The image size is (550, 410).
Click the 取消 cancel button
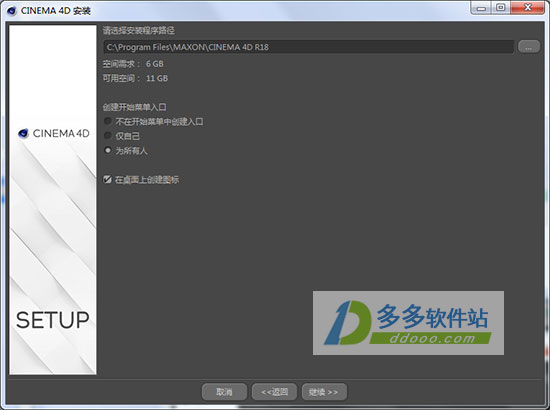tap(224, 392)
